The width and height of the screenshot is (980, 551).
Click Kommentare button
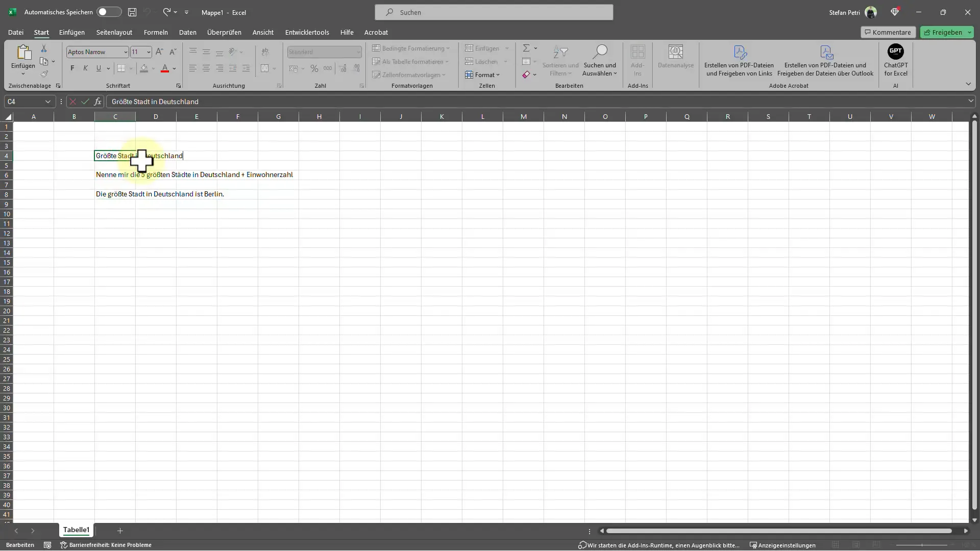888,32
